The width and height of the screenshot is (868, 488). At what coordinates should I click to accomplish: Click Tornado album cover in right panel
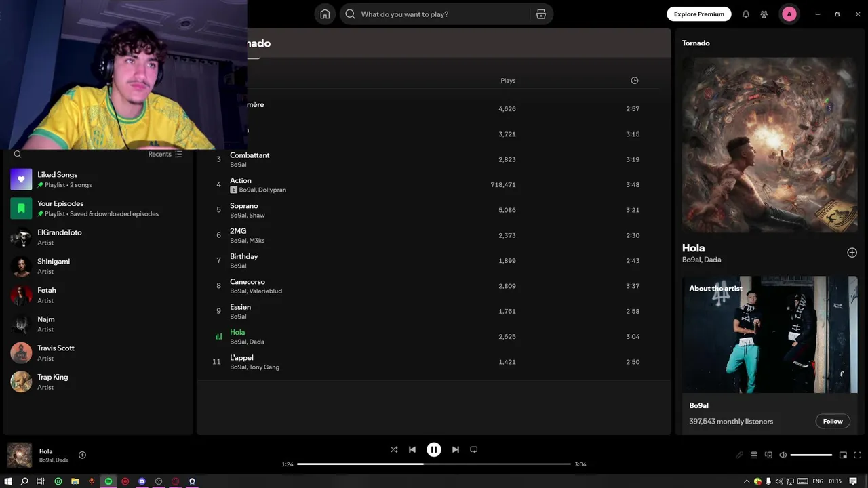coord(770,145)
